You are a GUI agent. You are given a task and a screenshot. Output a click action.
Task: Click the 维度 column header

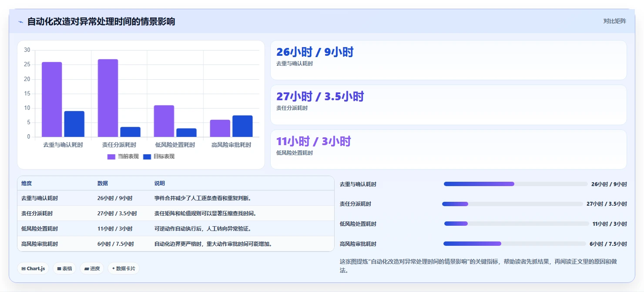pos(27,183)
